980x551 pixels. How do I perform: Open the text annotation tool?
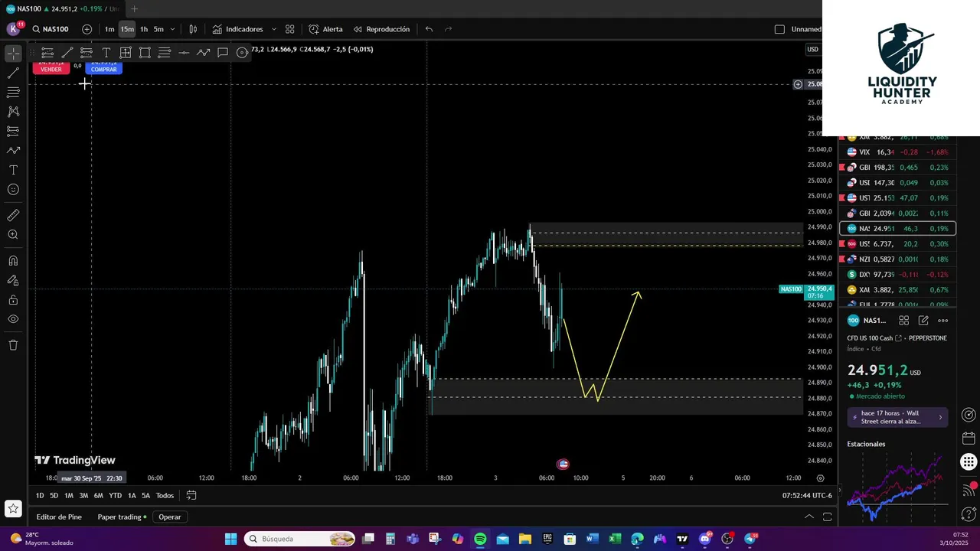[13, 170]
